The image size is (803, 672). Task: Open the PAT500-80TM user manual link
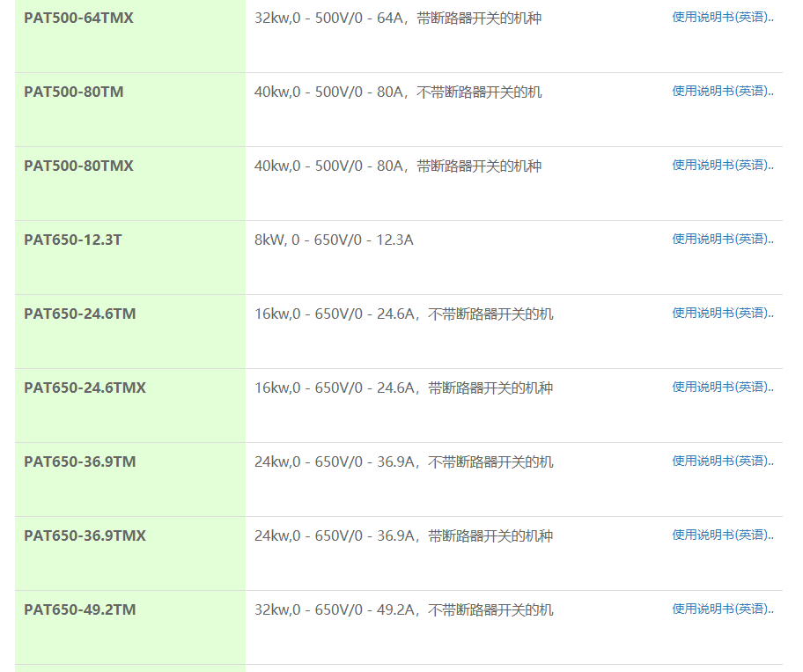click(x=723, y=92)
